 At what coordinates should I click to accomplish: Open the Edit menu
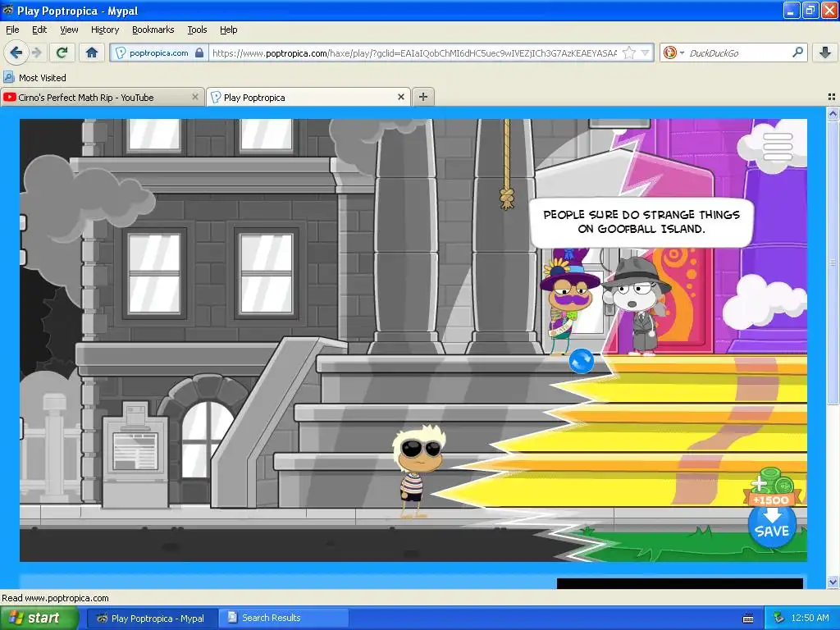[39, 30]
